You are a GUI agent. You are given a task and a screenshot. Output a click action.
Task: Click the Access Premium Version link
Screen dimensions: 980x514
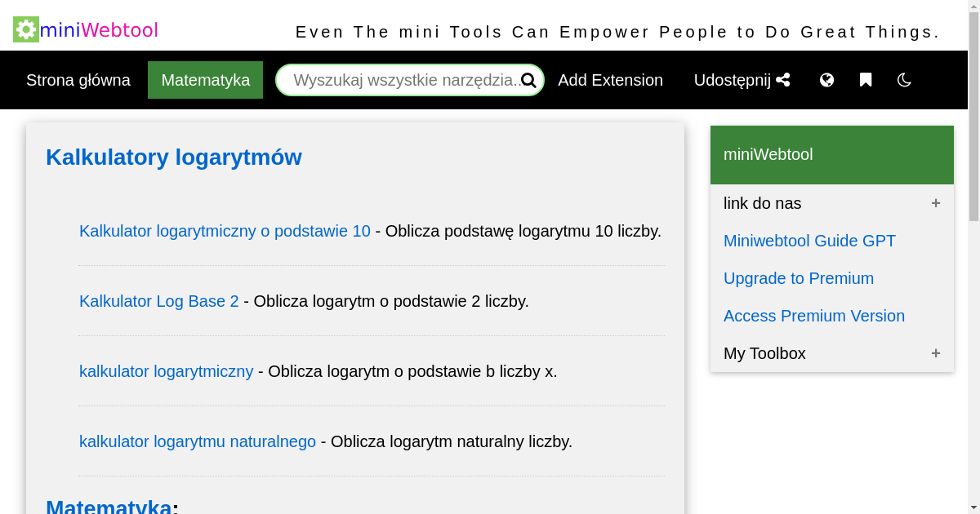[x=813, y=316]
